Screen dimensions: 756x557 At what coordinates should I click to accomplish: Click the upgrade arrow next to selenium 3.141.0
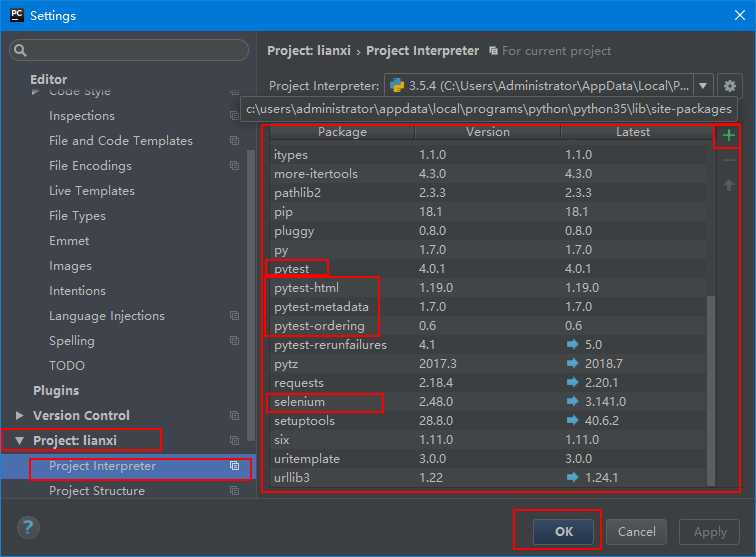tap(572, 401)
